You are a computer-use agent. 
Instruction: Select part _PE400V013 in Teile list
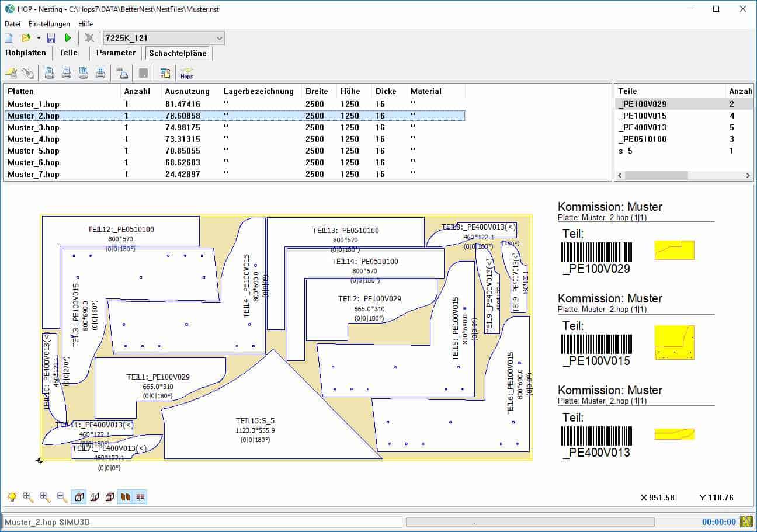coord(643,127)
